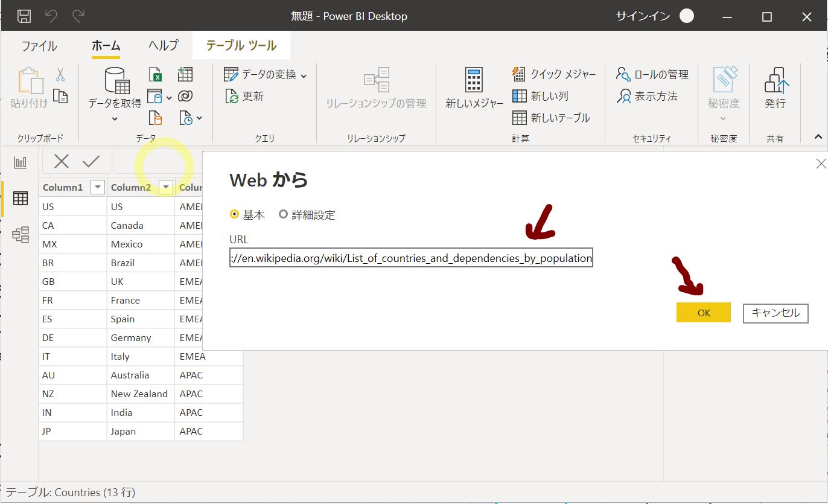Image resolution: width=828 pixels, height=504 pixels.
Task: Select the cell containing Japan
Action: pos(141,431)
